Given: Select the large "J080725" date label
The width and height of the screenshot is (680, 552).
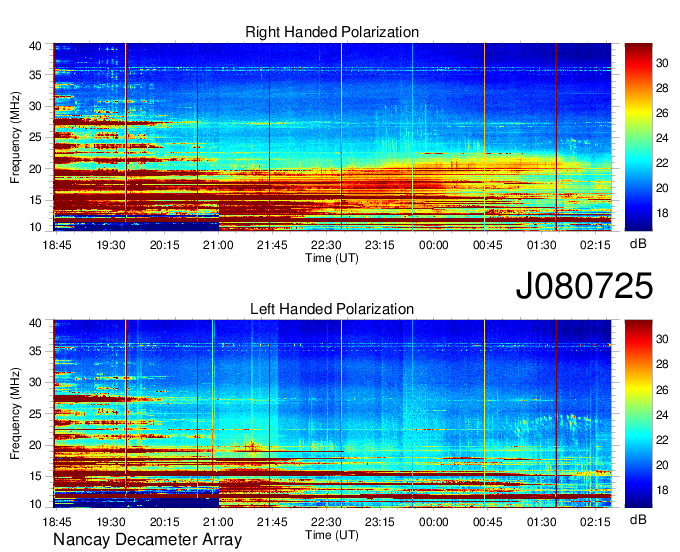Looking at the screenshot, I should pyautogui.click(x=584, y=286).
